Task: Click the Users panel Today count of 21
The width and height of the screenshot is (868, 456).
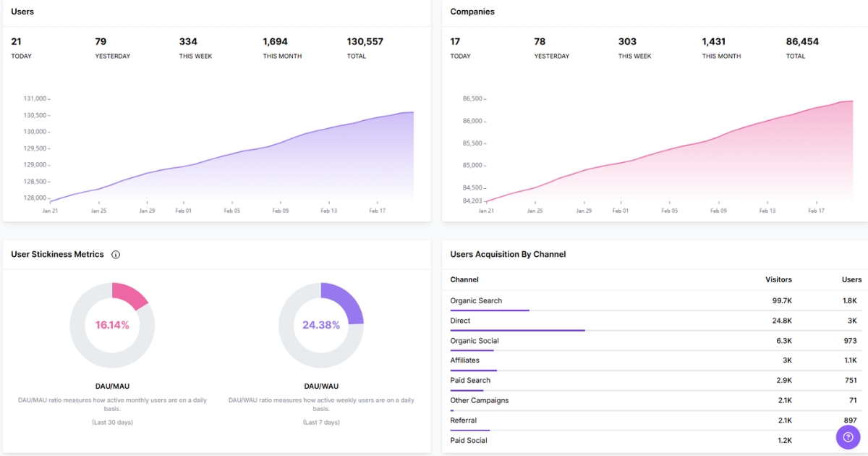Action: (x=15, y=41)
